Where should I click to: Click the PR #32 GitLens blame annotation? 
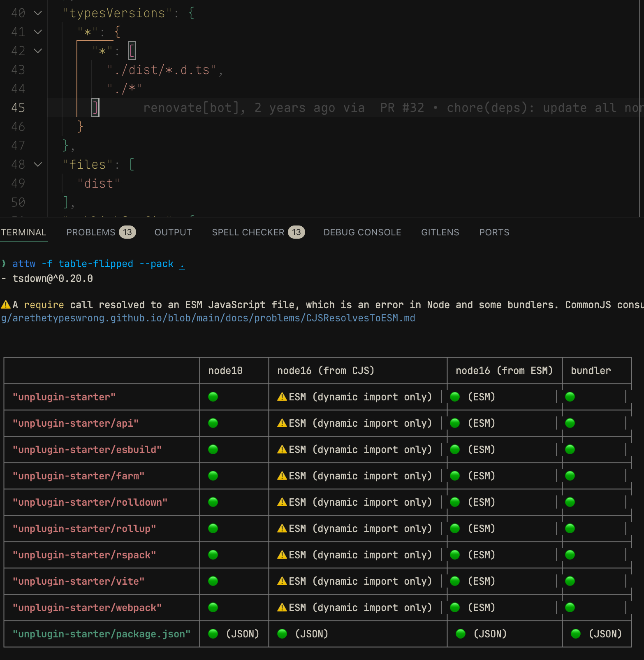click(x=402, y=108)
